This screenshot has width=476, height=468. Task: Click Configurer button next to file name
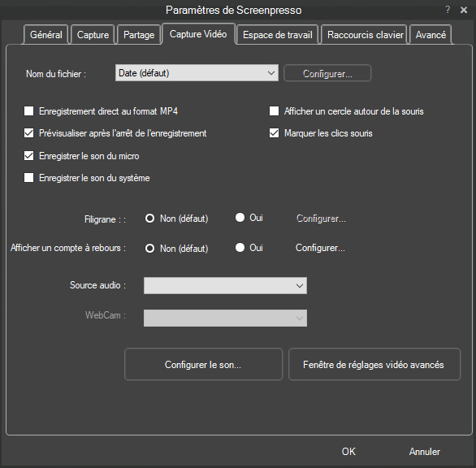[327, 73]
